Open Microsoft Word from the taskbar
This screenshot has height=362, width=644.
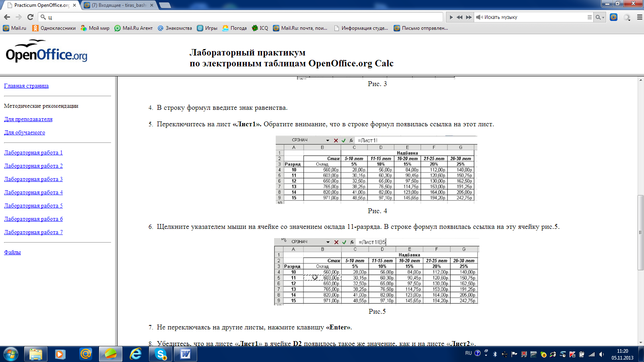coord(186,354)
